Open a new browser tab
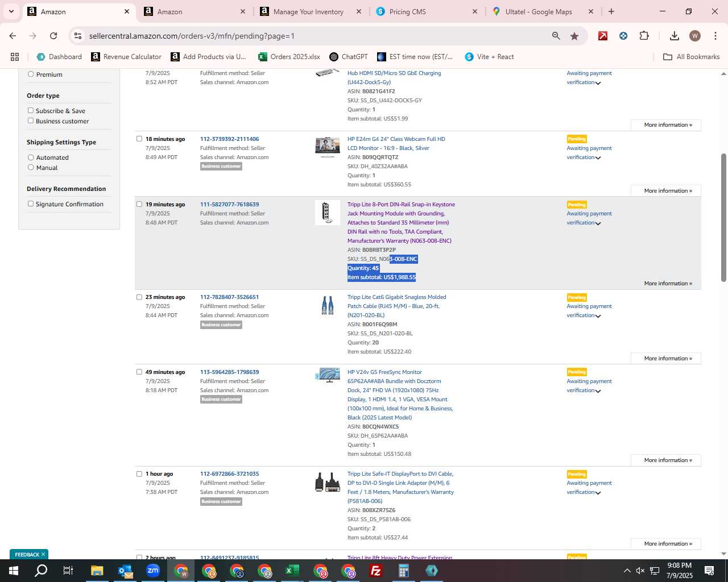728x582 pixels. 611,11
